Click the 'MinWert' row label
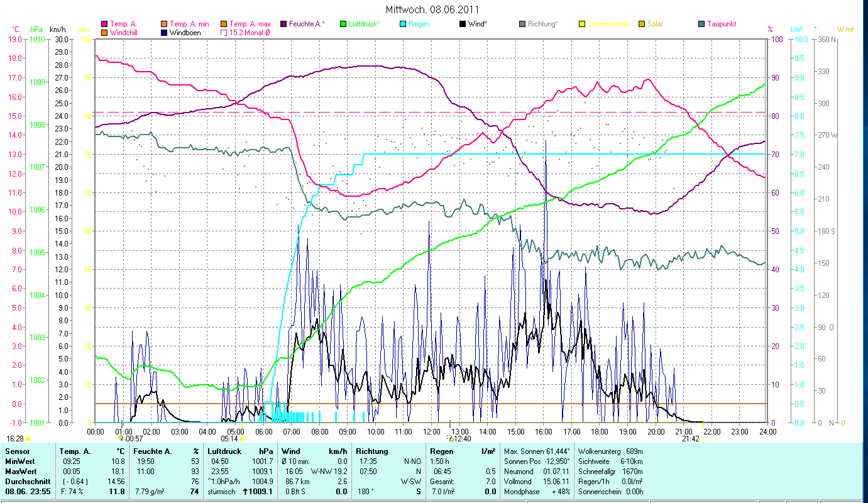 [x=19, y=462]
